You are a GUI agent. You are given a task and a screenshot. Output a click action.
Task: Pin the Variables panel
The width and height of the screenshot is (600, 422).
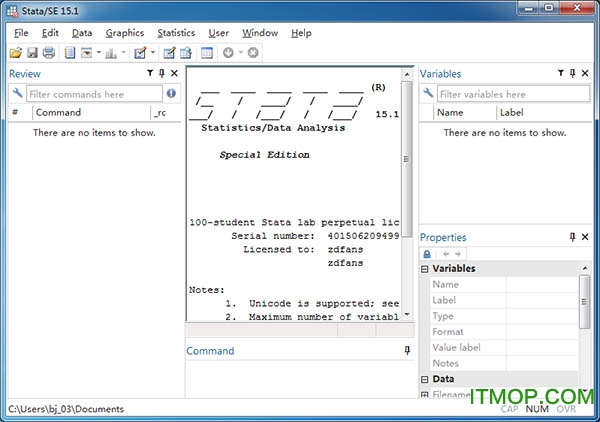point(572,73)
